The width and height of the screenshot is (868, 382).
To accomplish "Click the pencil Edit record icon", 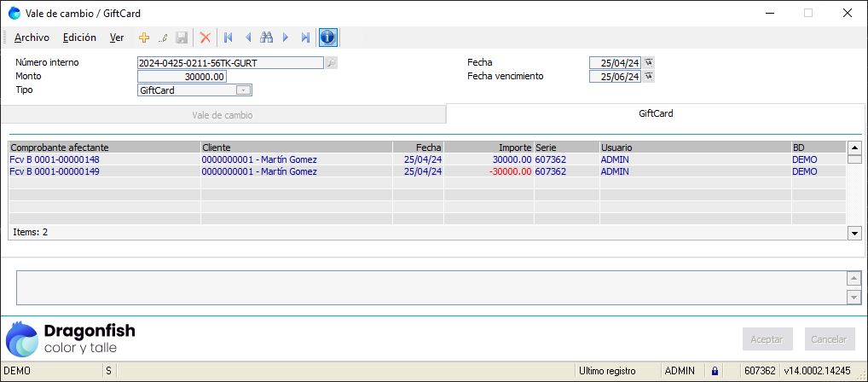I will pos(163,38).
